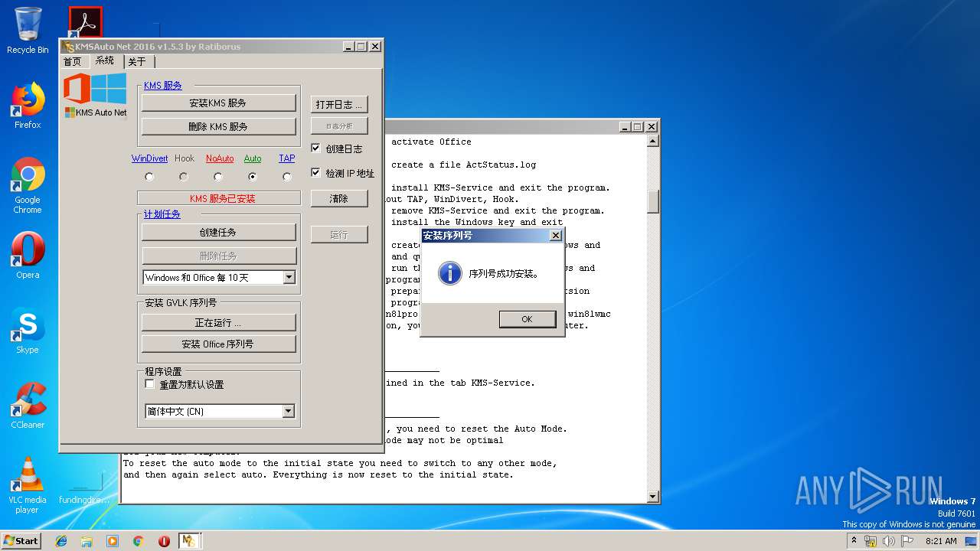Open the Action Center flag icon

tap(907, 541)
